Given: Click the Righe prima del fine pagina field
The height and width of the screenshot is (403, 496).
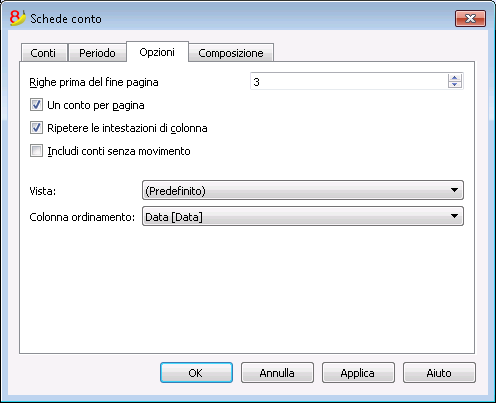Looking at the screenshot, I should [349, 82].
